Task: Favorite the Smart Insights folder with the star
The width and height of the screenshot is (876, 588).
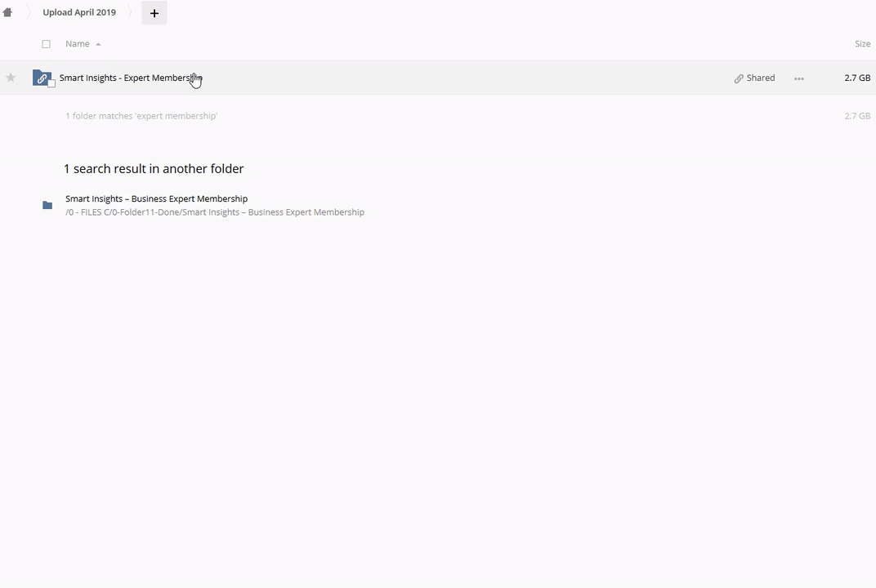Action: 11,78
